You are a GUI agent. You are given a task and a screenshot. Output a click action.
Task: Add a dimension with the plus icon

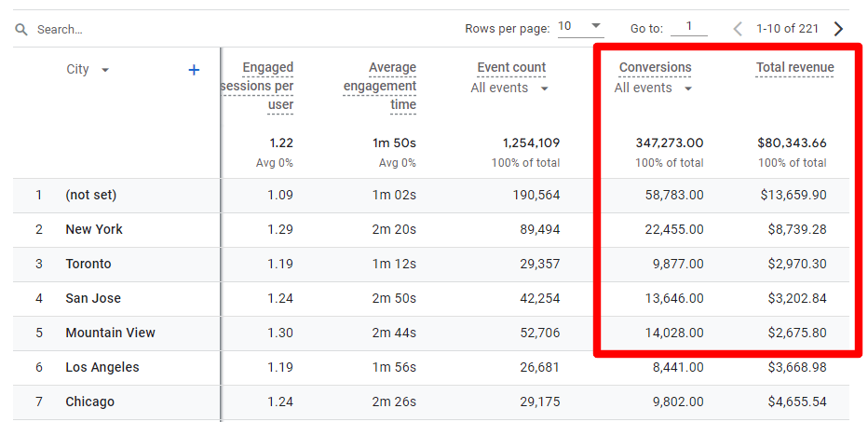tap(194, 70)
